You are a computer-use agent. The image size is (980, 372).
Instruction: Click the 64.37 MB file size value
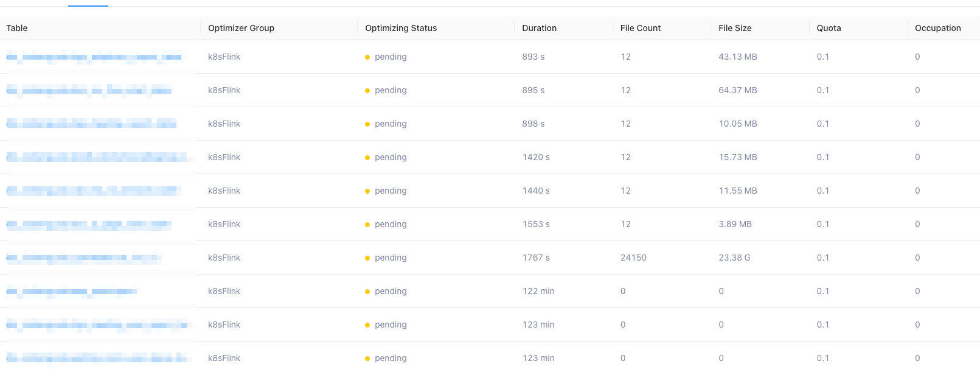pos(738,90)
